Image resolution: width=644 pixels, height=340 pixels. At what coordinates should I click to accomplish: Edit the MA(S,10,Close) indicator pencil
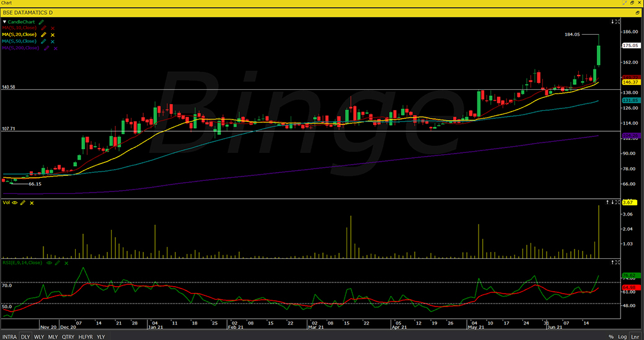pyautogui.click(x=43, y=28)
